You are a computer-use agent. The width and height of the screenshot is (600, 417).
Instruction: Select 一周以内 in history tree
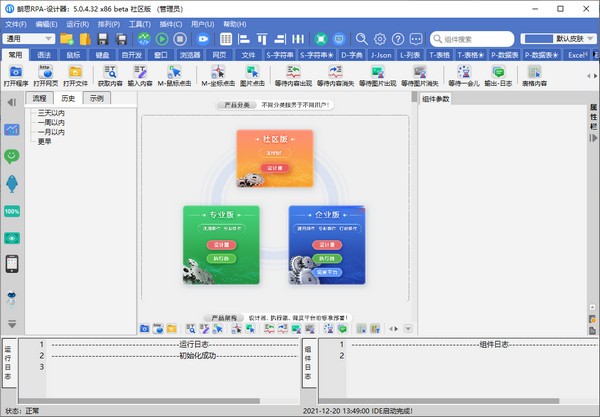[x=51, y=122]
